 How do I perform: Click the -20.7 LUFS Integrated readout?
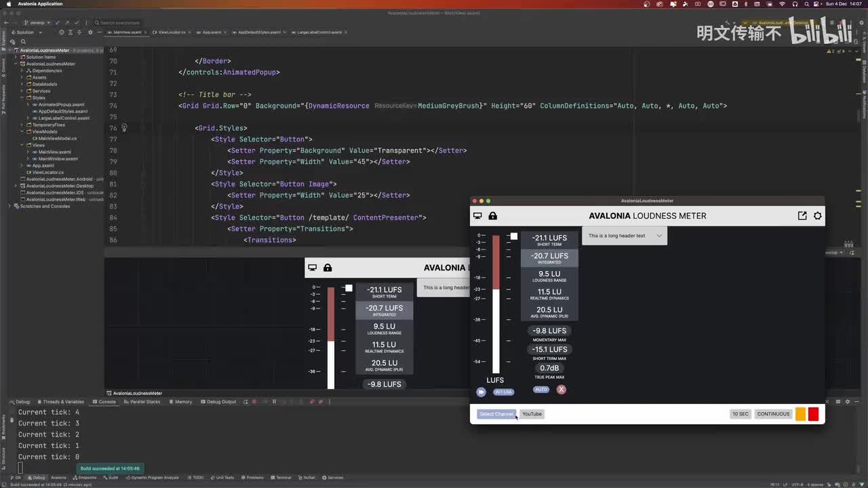549,258
